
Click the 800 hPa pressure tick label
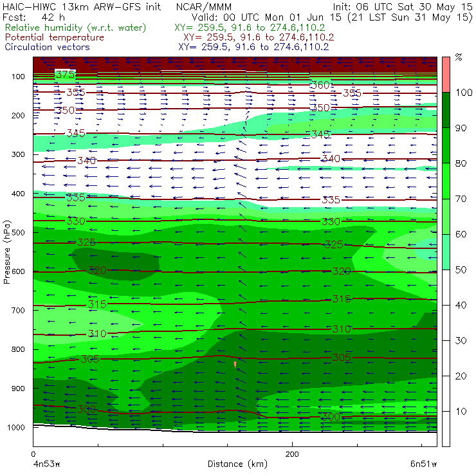[18, 349]
